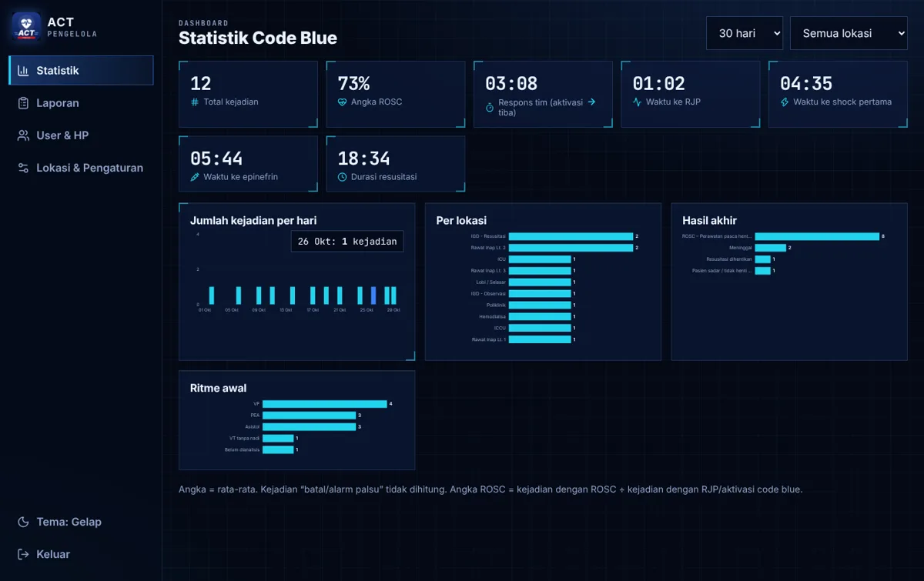Click the heart icon beside Angka ROSC
Viewport: 924px width, 581px height.
342,102
